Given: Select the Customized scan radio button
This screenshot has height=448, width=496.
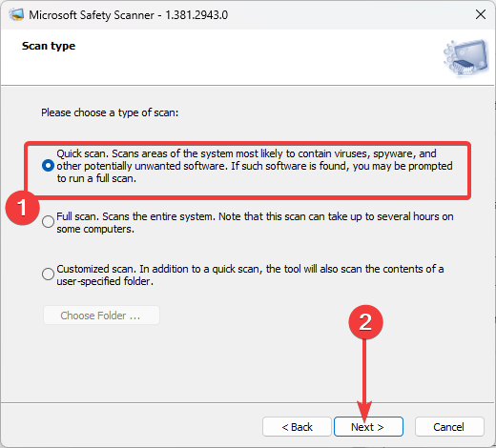Looking at the screenshot, I should (x=48, y=274).
